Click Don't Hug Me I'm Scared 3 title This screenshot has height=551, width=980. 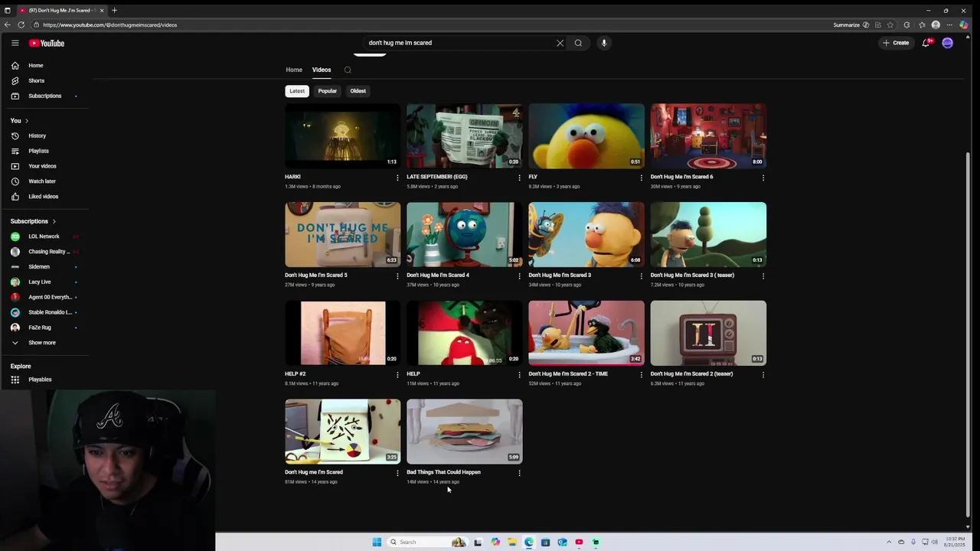point(560,275)
